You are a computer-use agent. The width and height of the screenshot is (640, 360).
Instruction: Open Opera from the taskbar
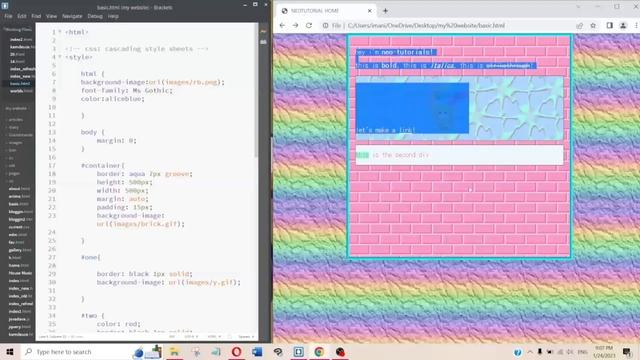(x=236, y=352)
